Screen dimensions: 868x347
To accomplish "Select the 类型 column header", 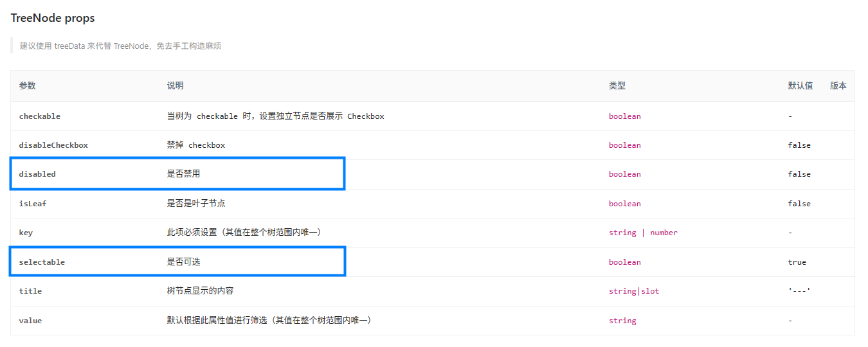I will (x=617, y=85).
